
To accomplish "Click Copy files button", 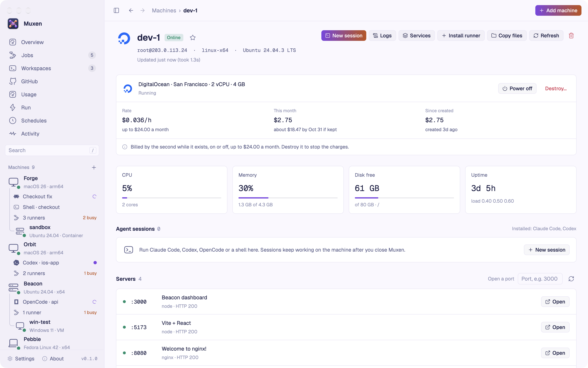I will (x=507, y=36).
